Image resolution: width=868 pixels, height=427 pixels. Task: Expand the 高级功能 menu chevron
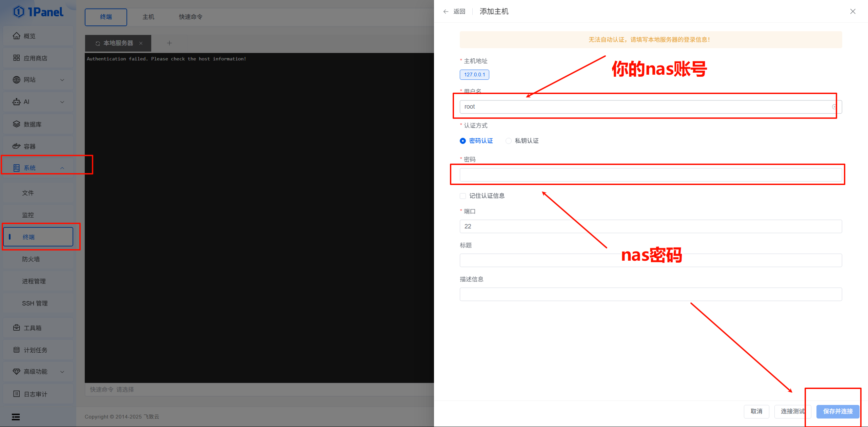[x=62, y=372]
